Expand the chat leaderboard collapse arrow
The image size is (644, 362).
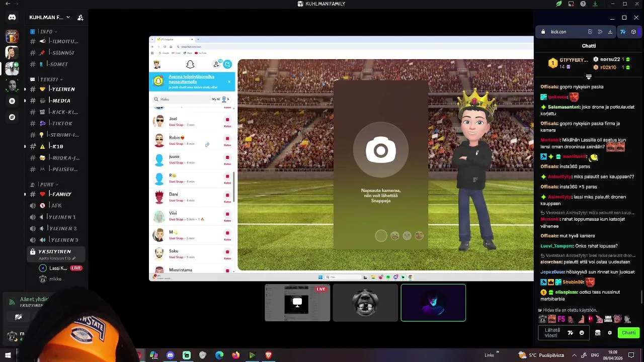589,77
